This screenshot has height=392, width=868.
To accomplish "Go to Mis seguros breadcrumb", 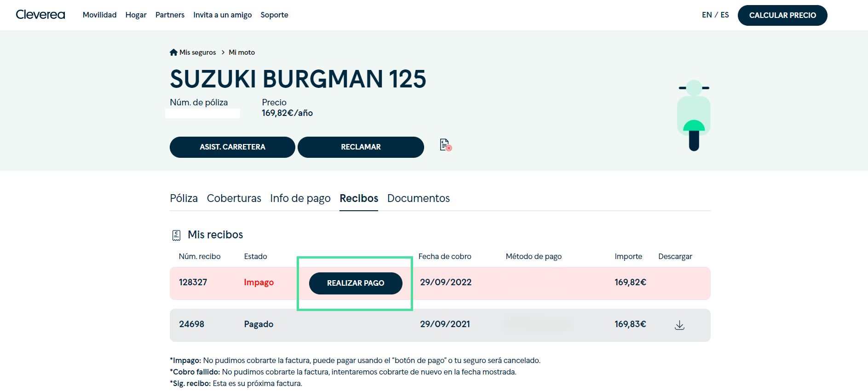I will [197, 52].
